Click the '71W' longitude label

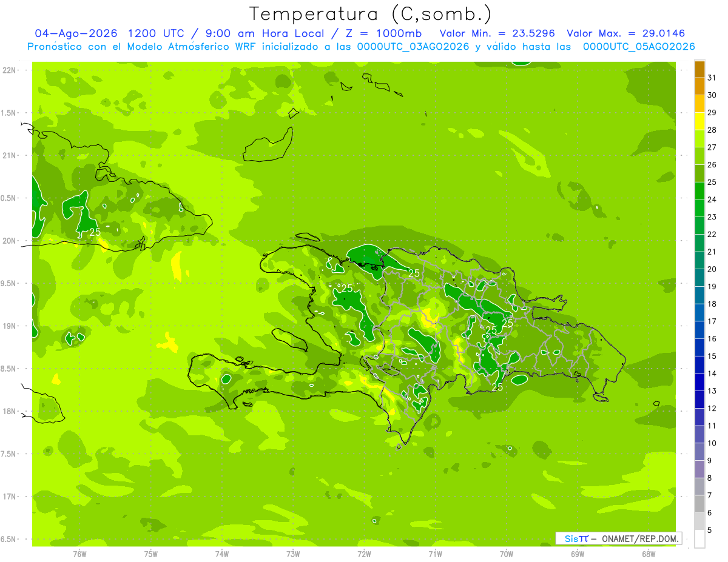(435, 554)
